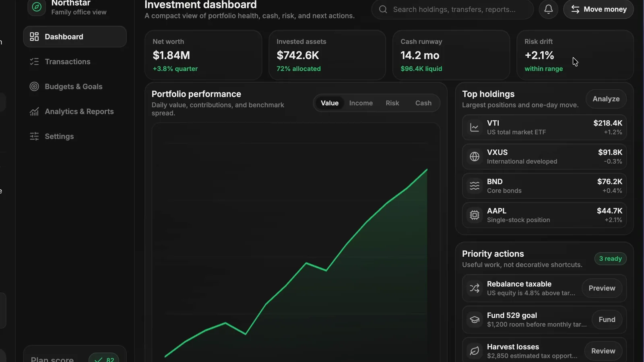Preview the Rebalance taxable action
Viewport: 644px width, 362px height.
(x=602, y=288)
